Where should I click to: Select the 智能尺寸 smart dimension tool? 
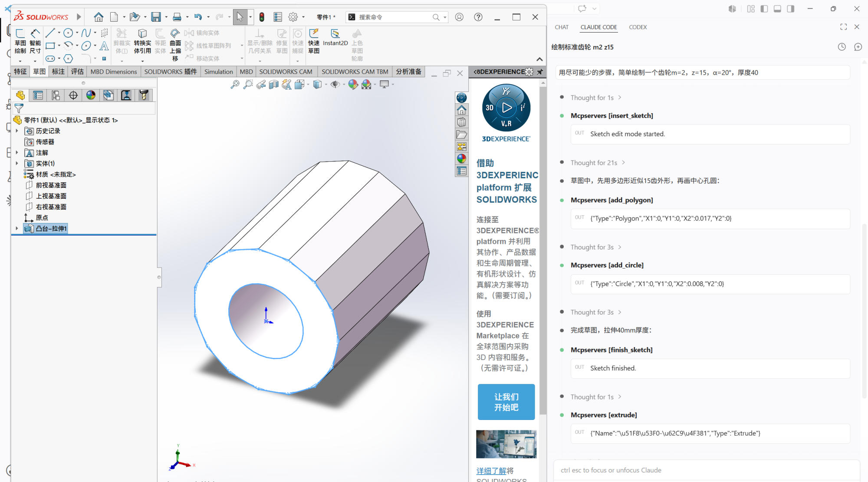click(35, 42)
